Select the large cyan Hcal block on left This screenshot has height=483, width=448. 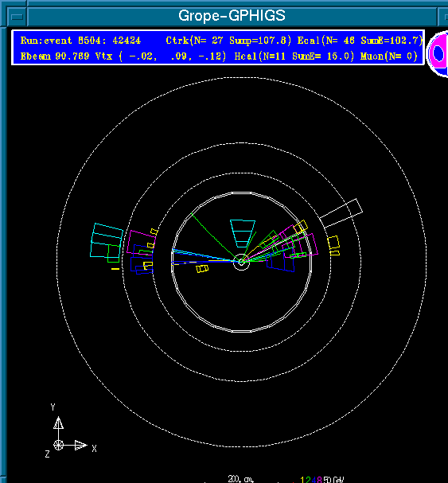[107, 240]
